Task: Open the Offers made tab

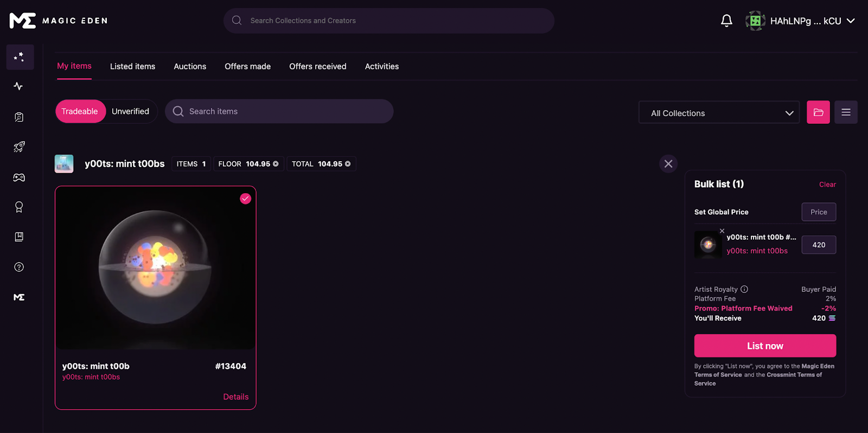Action: [247, 66]
